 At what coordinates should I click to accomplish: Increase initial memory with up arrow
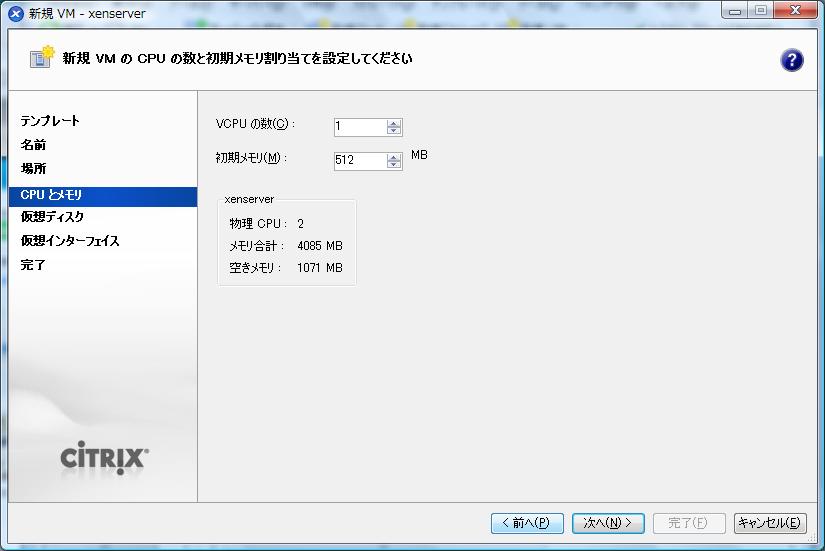(x=394, y=157)
